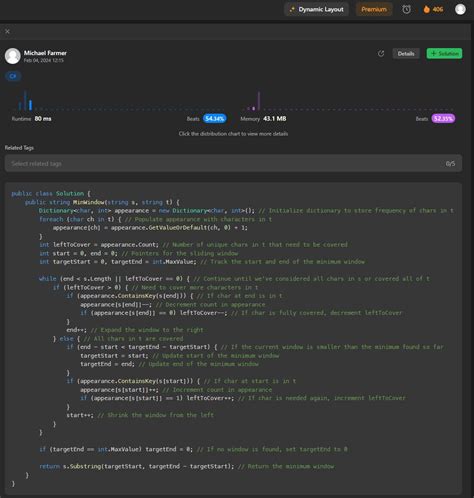Open the timer alarm clock icon
Viewport: 474px width, 498px height.
pos(406,9)
